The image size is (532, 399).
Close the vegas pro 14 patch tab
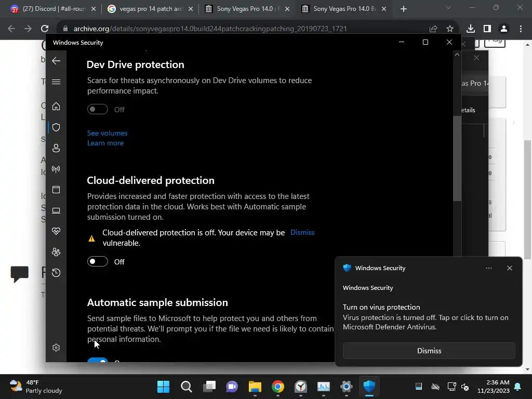191,9
